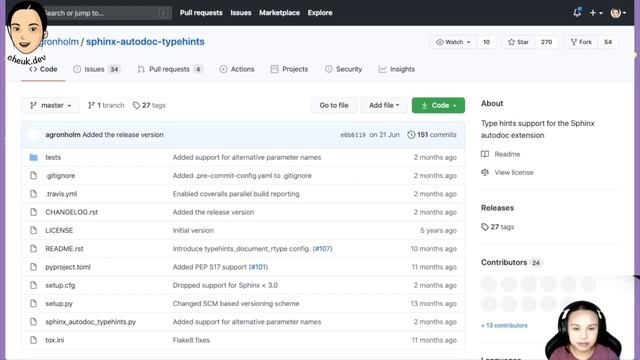The image size is (640, 360).
Task: Open the #107 pull request link
Action: [x=322, y=249]
